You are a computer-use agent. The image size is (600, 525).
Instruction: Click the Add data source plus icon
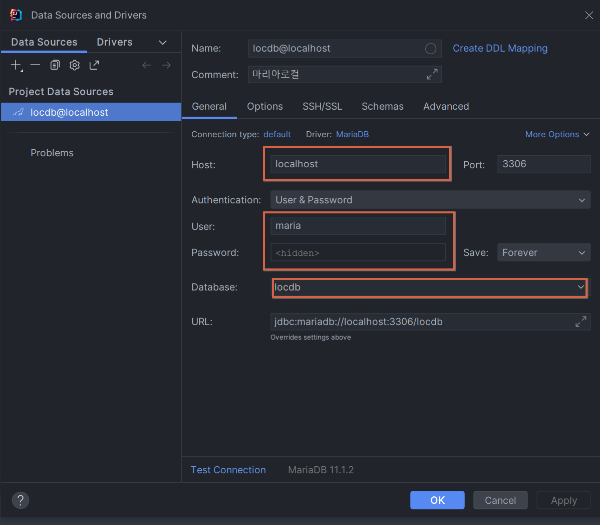point(16,65)
